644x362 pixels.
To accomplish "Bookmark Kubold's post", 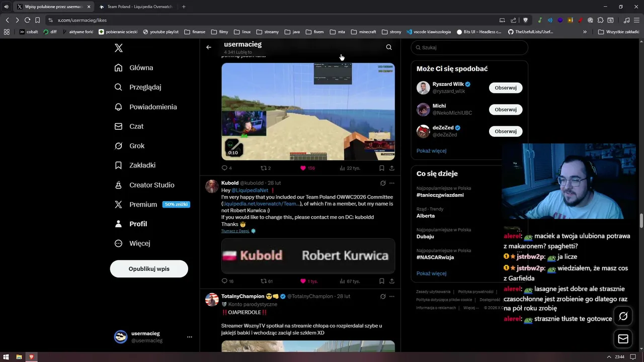I will coord(382,281).
